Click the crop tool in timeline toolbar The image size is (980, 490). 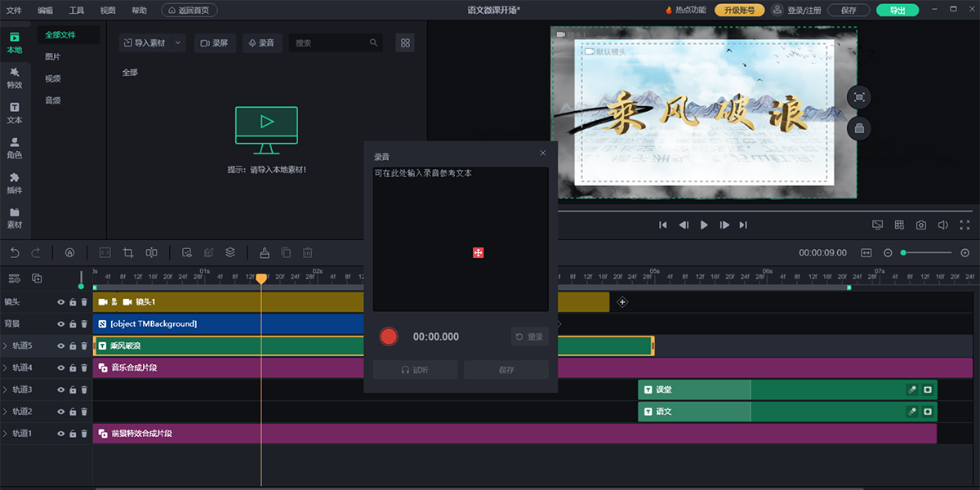tap(128, 253)
